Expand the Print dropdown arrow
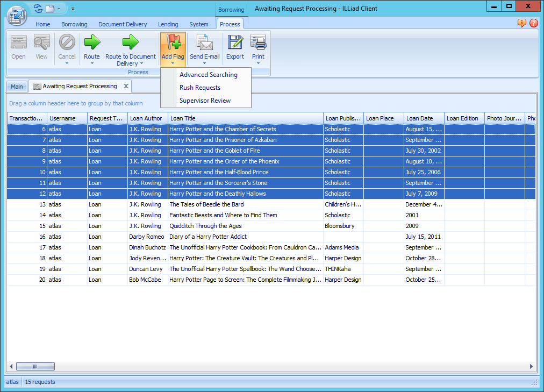 pos(258,63)
